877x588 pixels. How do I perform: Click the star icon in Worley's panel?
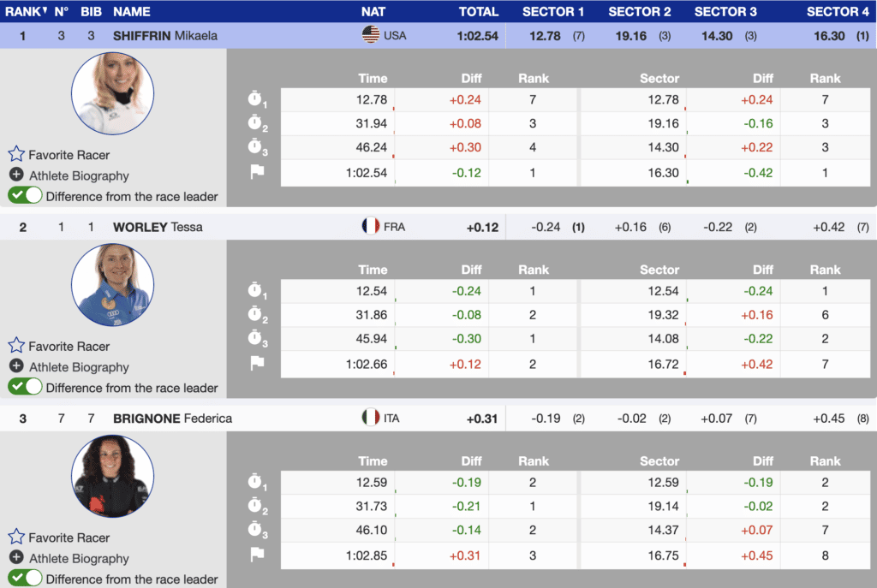pyautogui.click(x=16, y=347)
